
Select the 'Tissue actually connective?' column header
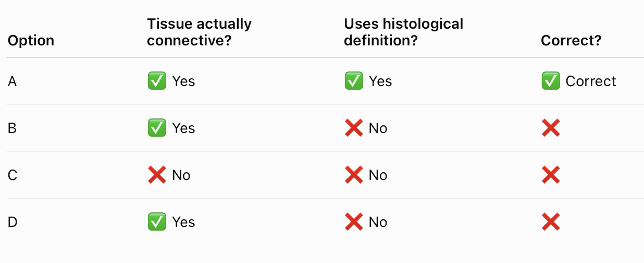point(199,32)
